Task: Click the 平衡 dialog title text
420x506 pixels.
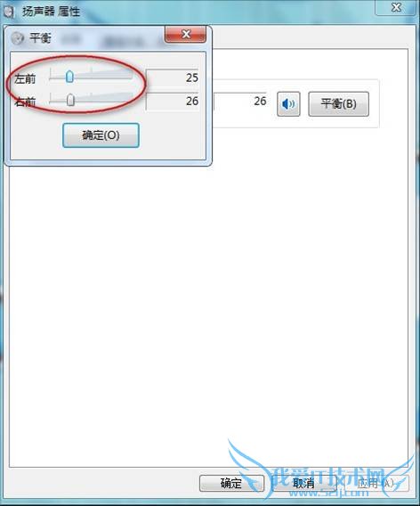Action: coord(40,38)
